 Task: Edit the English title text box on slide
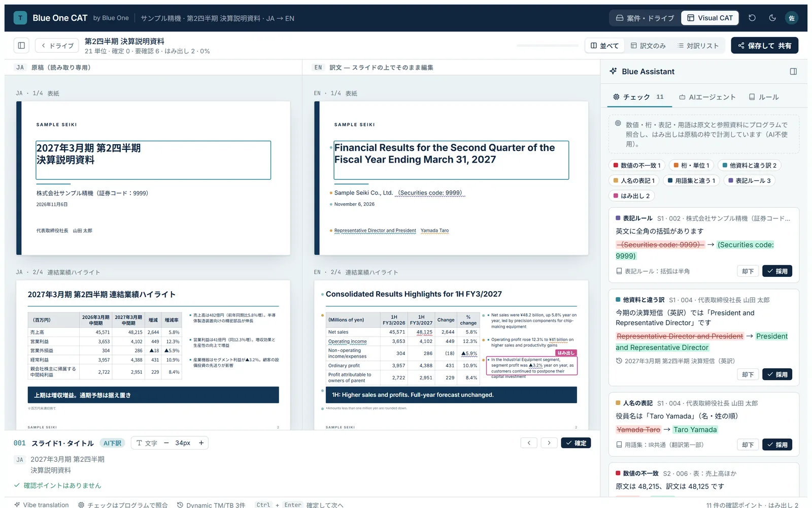point(451,160)
